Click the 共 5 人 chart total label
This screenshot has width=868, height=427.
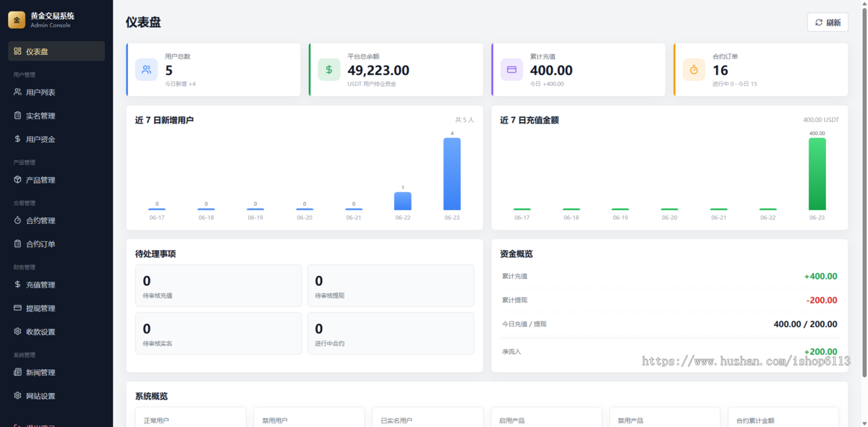pyautogui.click(x=464, y=120)
